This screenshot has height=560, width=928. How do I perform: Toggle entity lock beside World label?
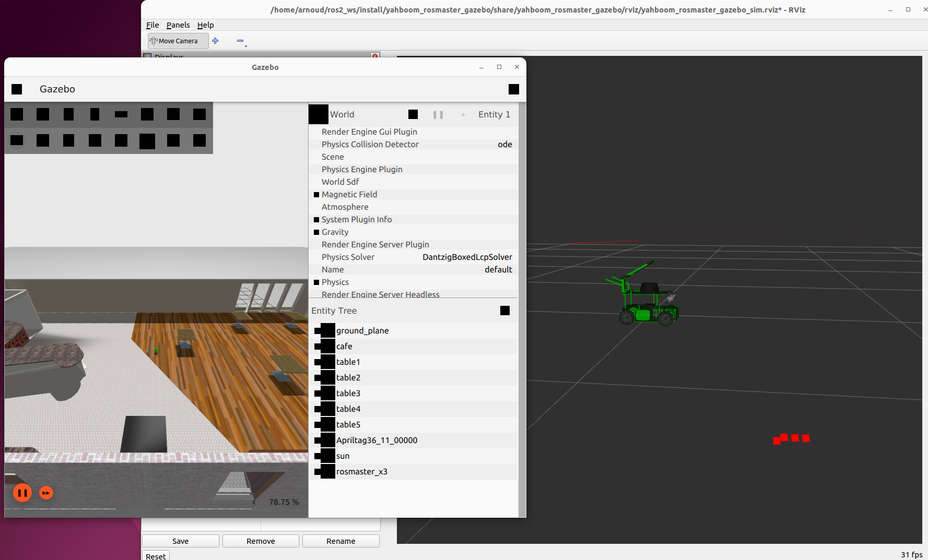pyautogui.click(x=413, y=114)
